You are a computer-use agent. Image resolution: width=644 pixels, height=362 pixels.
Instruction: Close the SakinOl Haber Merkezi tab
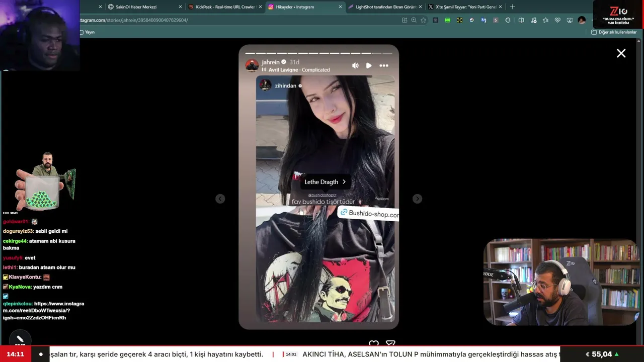(180, 7)
